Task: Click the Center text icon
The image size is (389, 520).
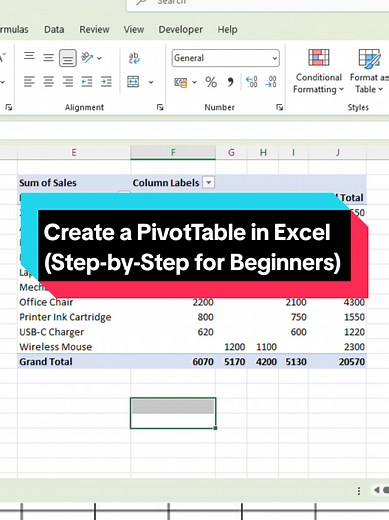Action: 49,82
